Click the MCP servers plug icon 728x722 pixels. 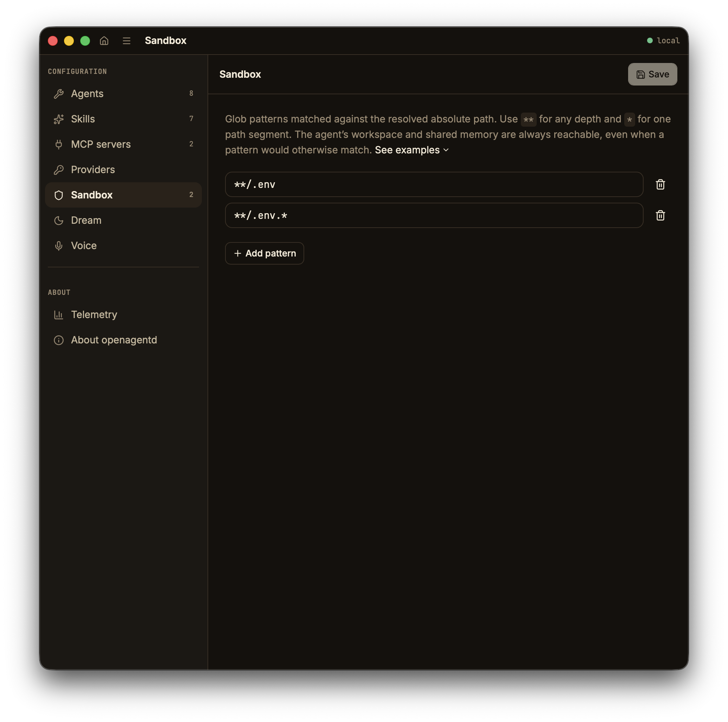pos(59,144)
